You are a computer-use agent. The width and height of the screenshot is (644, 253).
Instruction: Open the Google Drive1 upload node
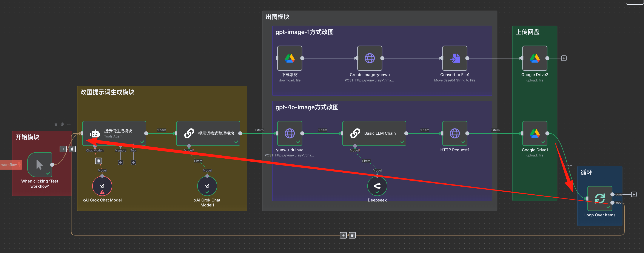(535, 133)
